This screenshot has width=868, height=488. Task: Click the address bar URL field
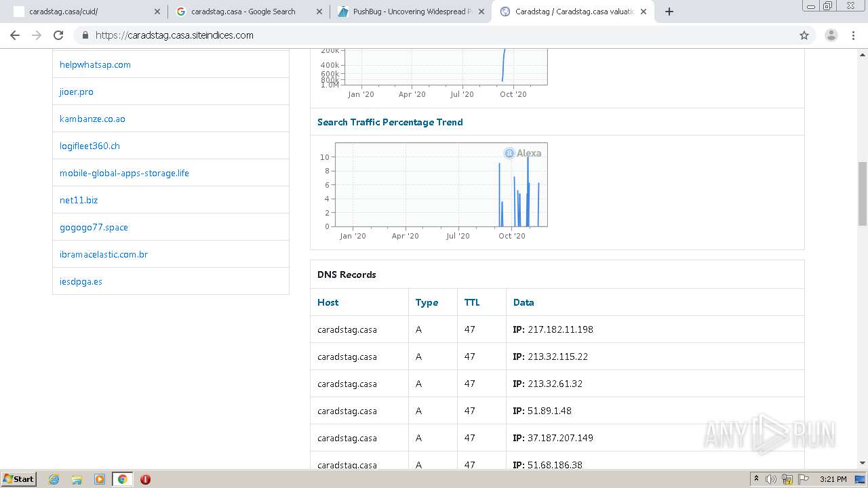[434, 35]
